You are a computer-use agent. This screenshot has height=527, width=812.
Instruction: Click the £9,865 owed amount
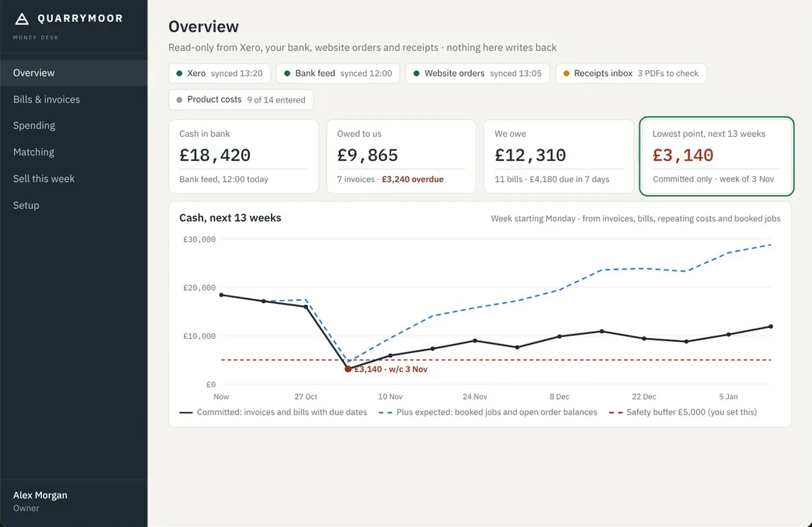pos(368,155)
